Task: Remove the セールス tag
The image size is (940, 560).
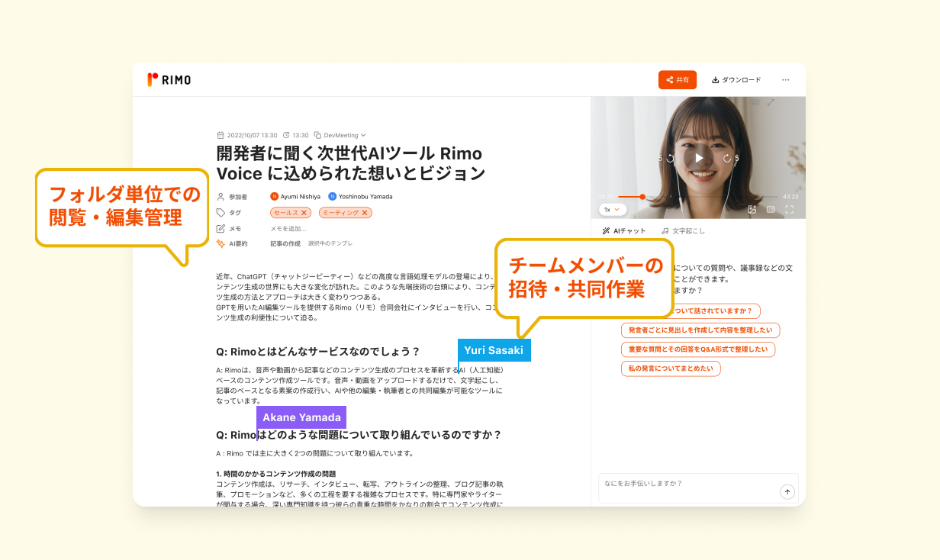Action: (x=303, y=213)
